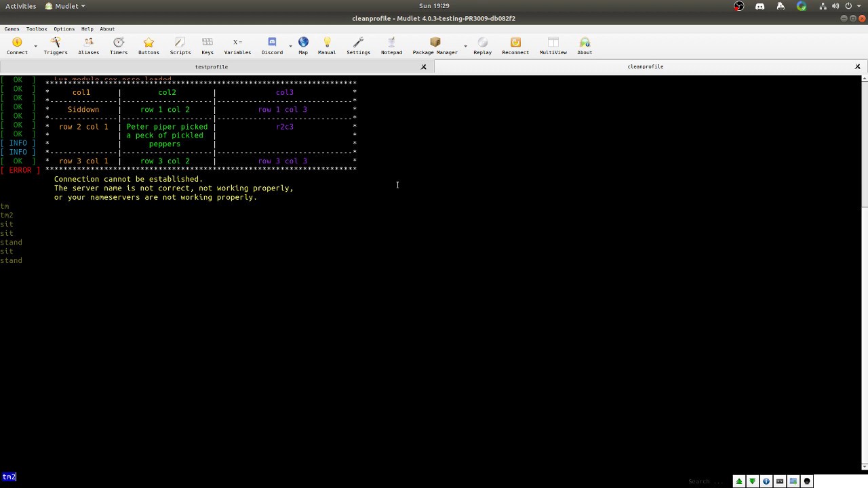Open the Variables editor

(237, 45)
